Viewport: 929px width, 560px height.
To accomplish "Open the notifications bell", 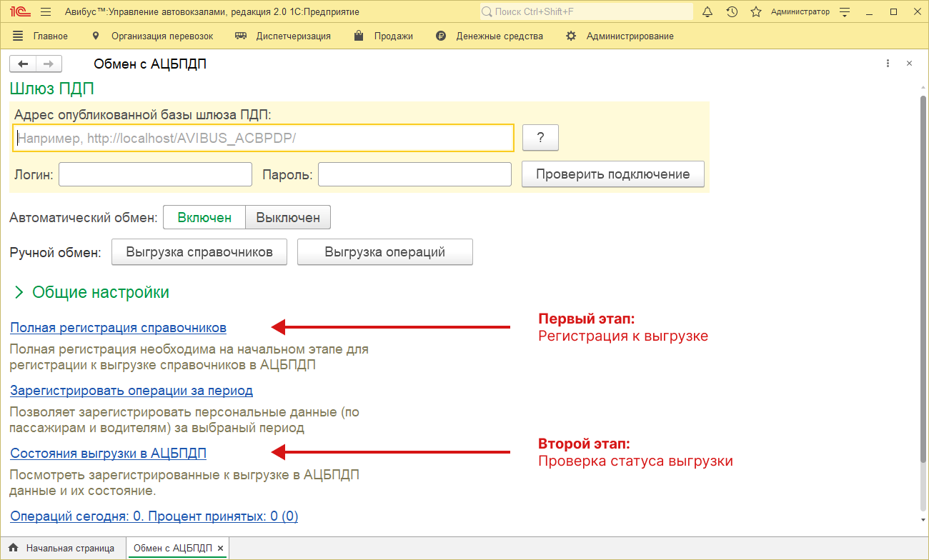I will point(707,11).
